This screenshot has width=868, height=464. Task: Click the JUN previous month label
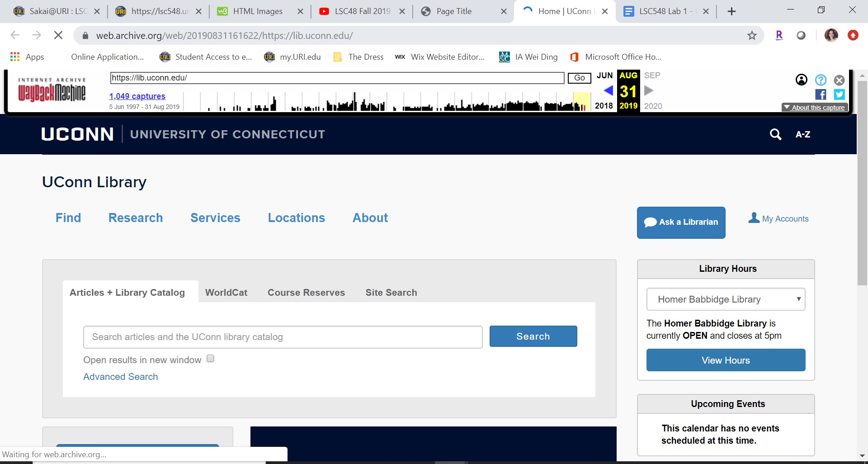(x=605, y=76)
